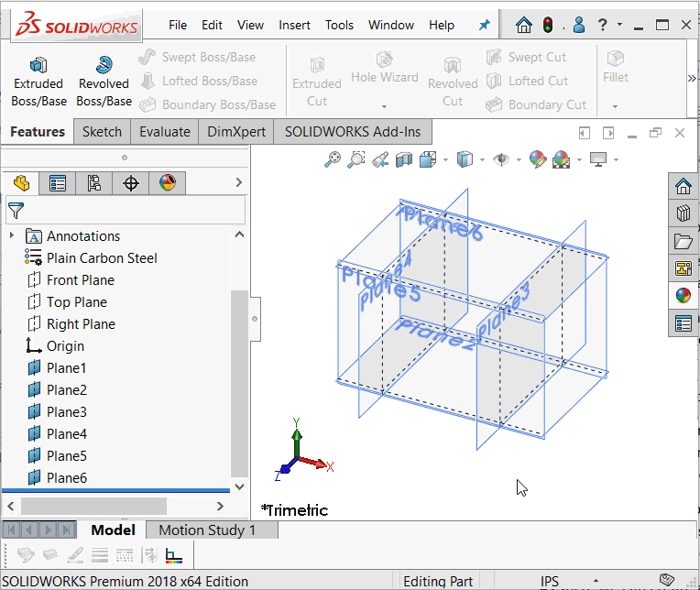Click the Zoom to Fit icon
The width and height of the screenshot is (700, 590).
coord(334,159)
